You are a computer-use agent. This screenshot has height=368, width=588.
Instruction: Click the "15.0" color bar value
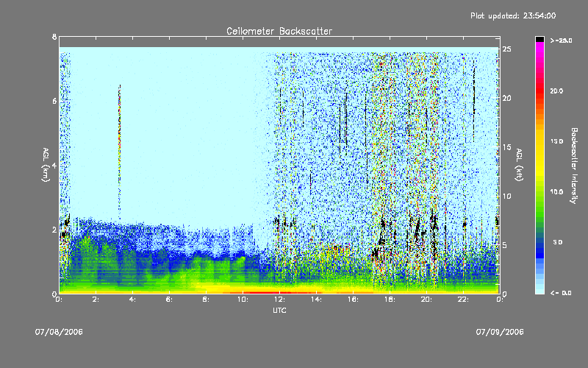point(556,141)
